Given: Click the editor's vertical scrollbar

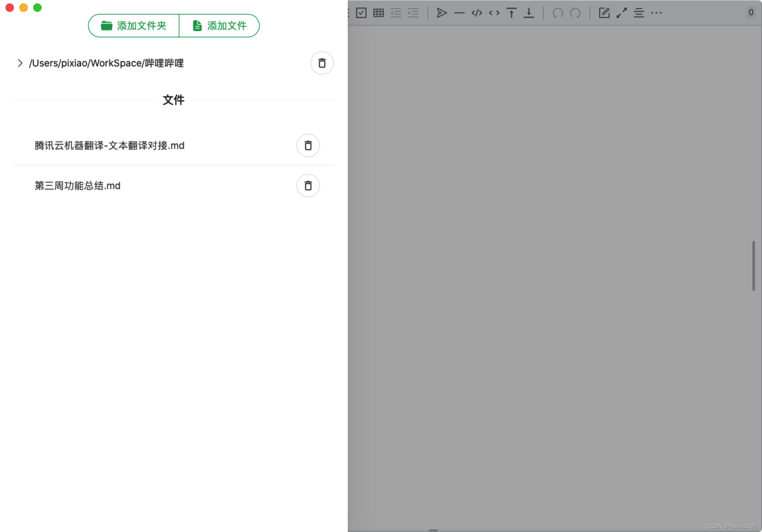Looking at the screenshot, I should 753,266.
